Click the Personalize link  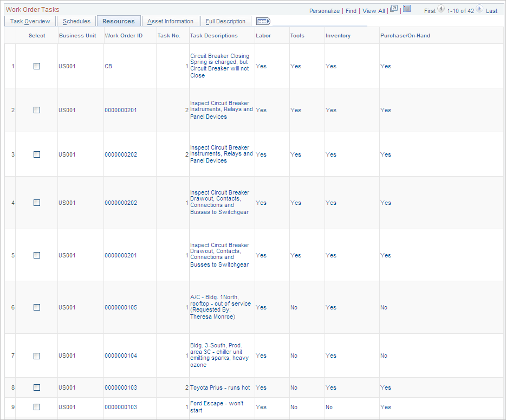pos(324,10)
